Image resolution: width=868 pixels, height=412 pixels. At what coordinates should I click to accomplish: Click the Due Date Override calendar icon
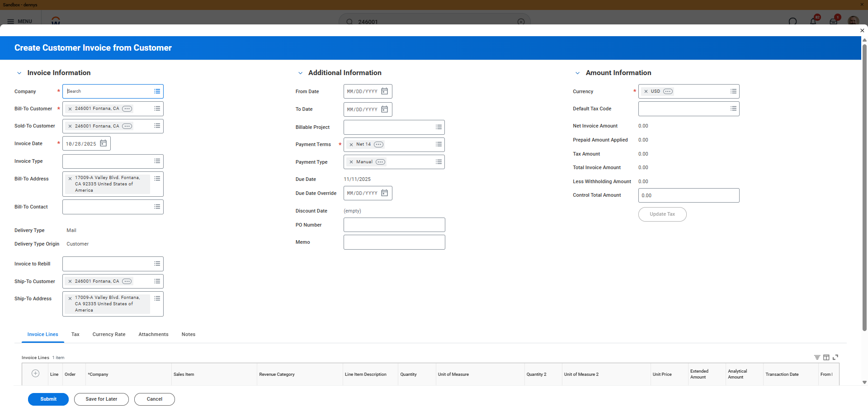(x=384, y=193)
